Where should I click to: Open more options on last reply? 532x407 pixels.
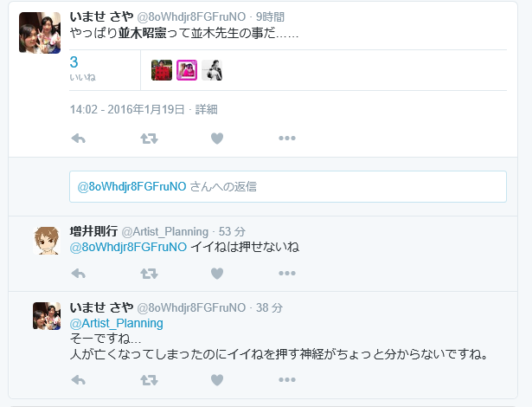287,380
